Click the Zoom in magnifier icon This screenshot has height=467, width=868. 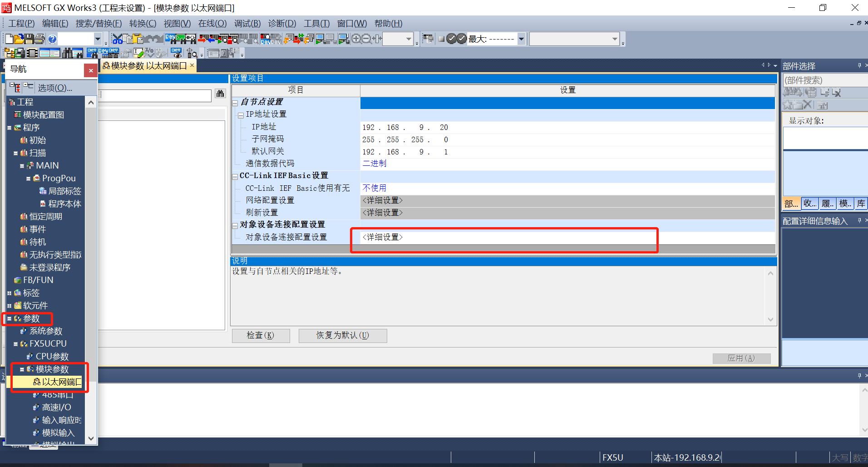point(356,39)
